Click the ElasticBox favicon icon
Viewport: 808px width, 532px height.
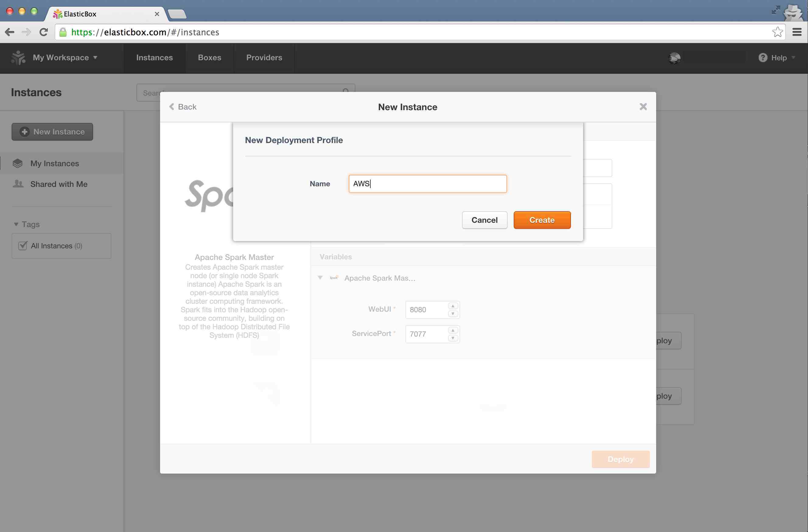pyautogui.click(x=57, y=13)
